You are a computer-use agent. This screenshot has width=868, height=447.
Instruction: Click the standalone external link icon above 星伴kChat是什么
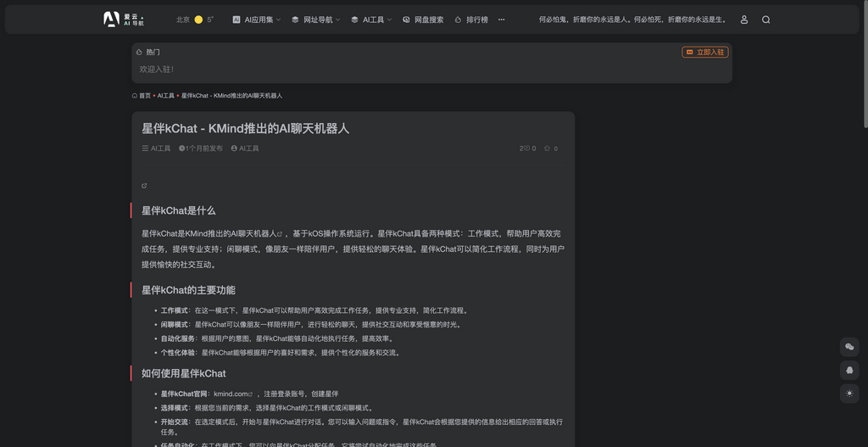pos(144,186)
